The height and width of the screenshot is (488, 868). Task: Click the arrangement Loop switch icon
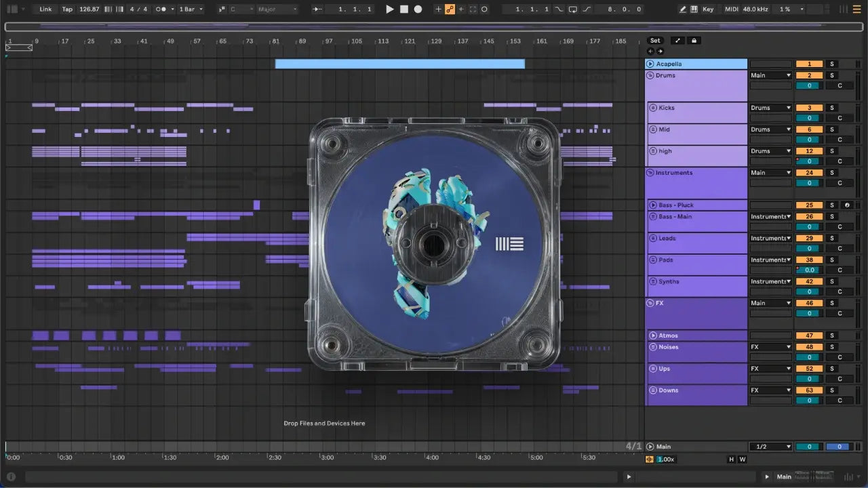pos(573,9)
